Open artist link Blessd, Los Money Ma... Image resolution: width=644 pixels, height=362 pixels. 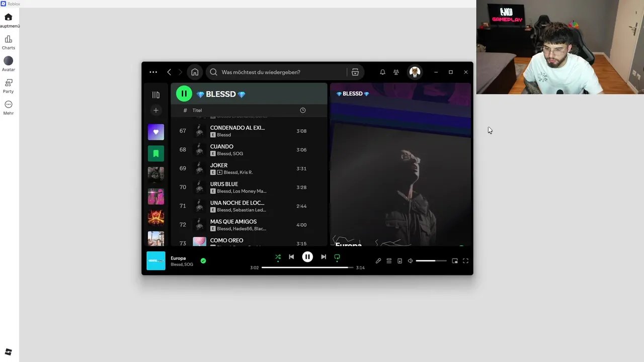pyautogui.click(x=242, y=191)
